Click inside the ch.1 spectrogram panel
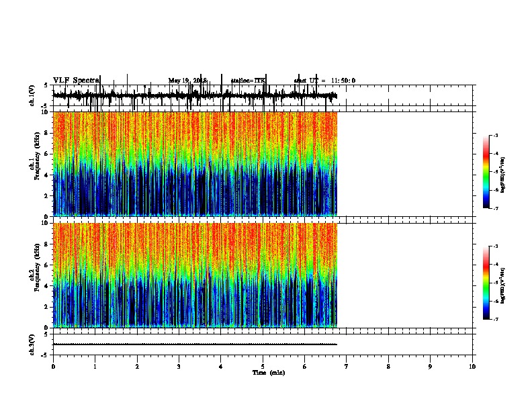 click(x=195, y=164)
